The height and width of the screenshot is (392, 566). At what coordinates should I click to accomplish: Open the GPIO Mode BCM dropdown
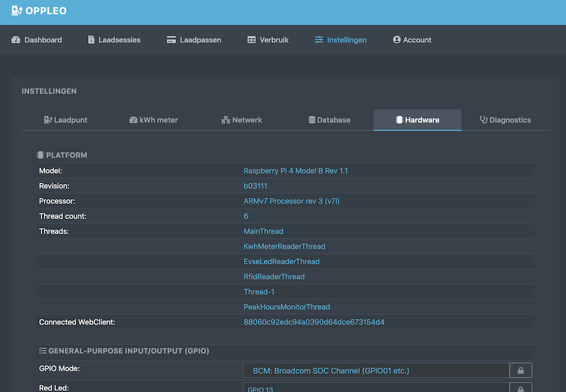[375, 371]
